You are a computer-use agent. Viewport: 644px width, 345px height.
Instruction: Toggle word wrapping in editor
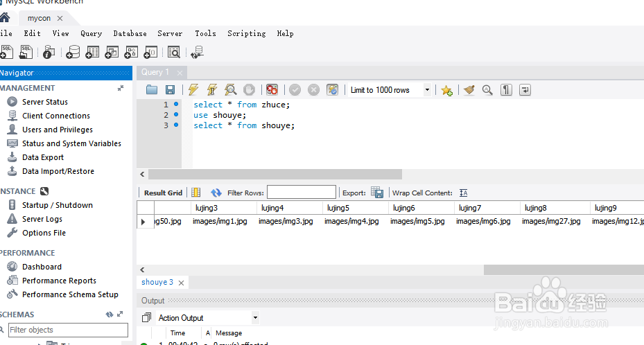[x=525, y=90]
